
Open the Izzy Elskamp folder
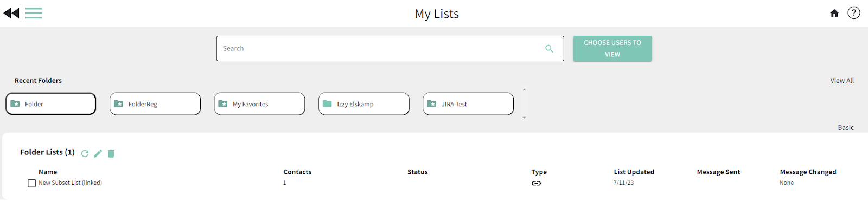364,103
